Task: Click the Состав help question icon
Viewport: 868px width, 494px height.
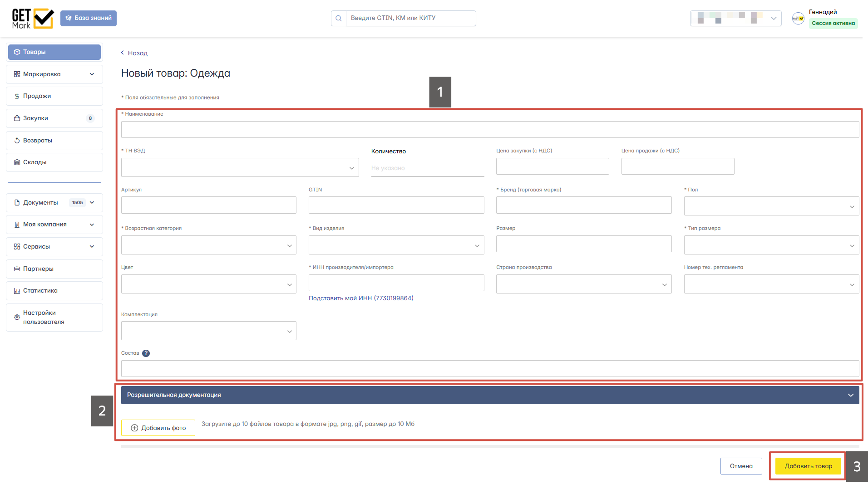Action: point(146,353)
